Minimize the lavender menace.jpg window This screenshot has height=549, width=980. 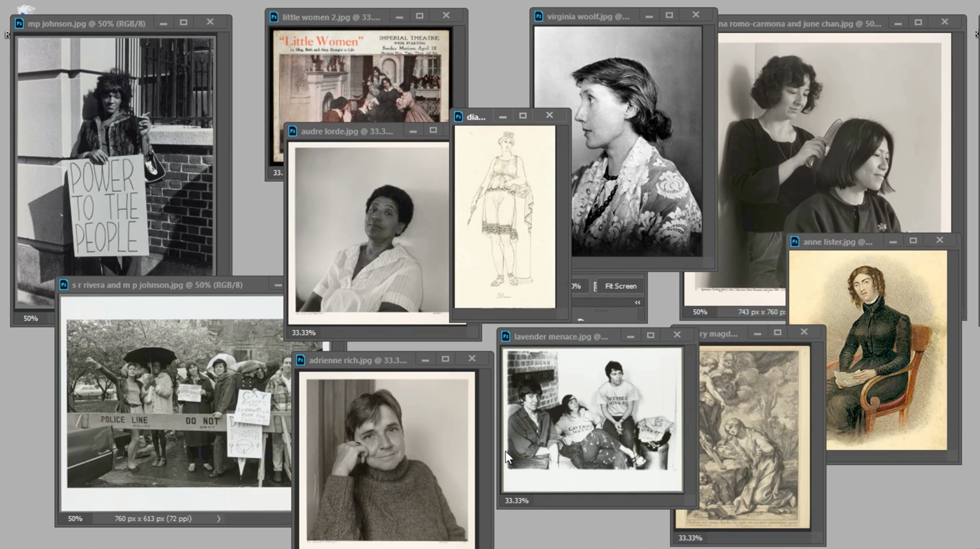click(x=630, y=336)
